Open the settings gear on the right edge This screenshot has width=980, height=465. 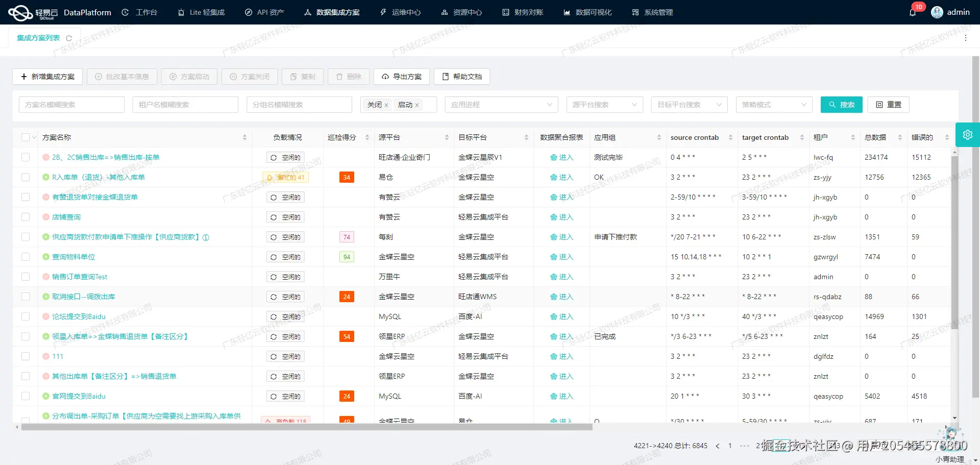click(x=968, y=134)
